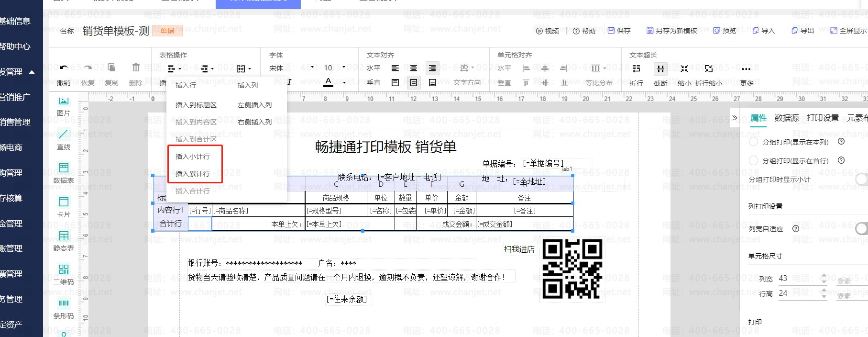Open the insert row/column dropdown icon
This screenshot has height=337, width=868.
click(x=174, y=68)
